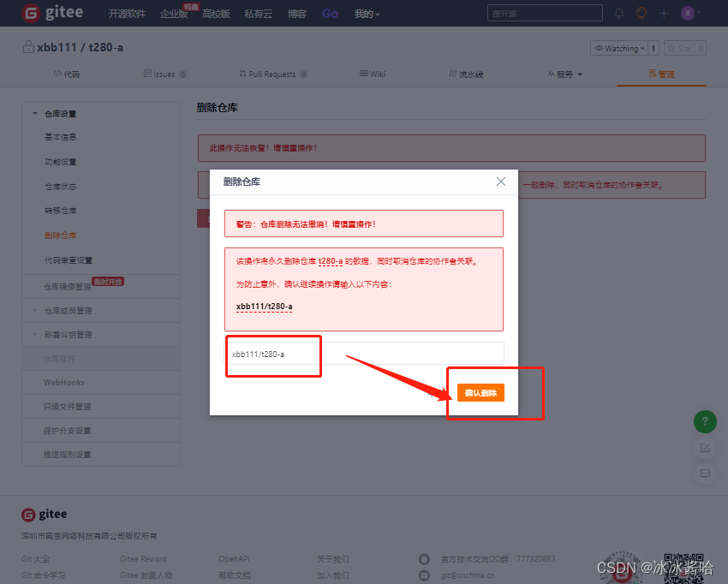
Task: Open the 流水线 tab
Action: 466,74
